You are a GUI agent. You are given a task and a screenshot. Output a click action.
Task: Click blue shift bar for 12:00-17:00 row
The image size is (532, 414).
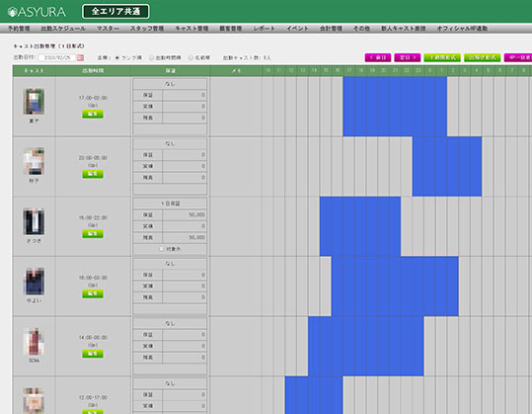(314, 395)
